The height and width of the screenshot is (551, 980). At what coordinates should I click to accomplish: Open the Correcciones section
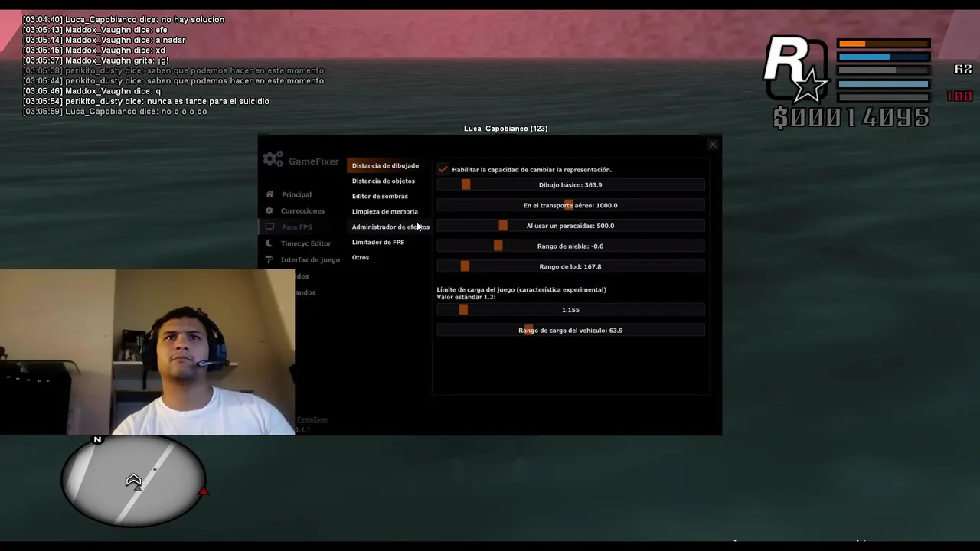302,210
